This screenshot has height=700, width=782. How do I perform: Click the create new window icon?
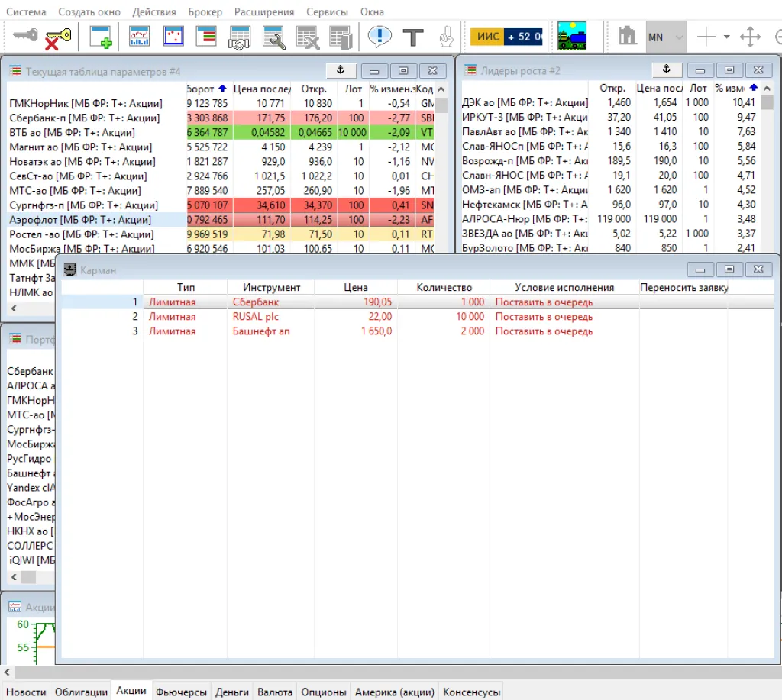(x=101, y=37)
